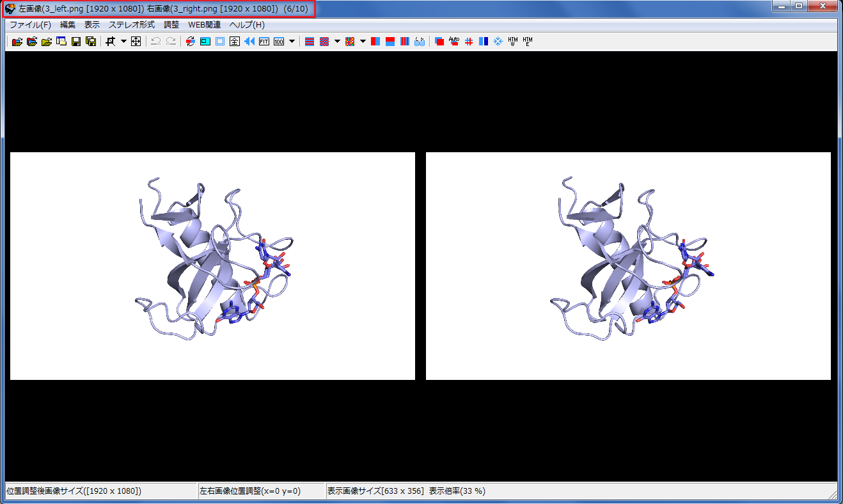
Task: Click the open stereo image icon
Action: [x=17, y=42]
